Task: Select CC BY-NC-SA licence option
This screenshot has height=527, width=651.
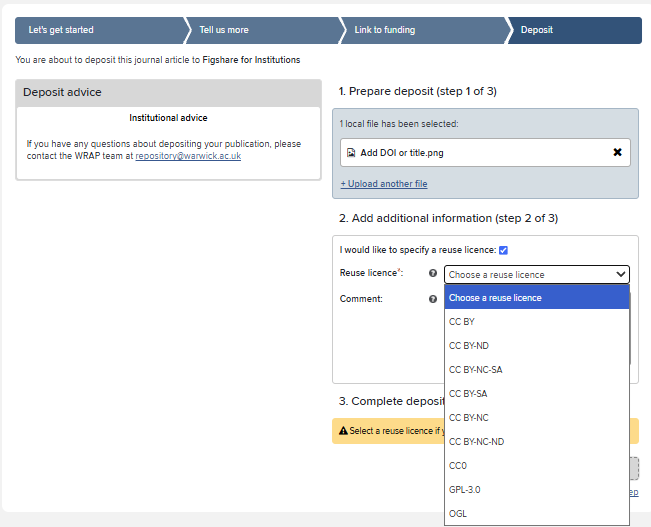Action: (537, 370)
